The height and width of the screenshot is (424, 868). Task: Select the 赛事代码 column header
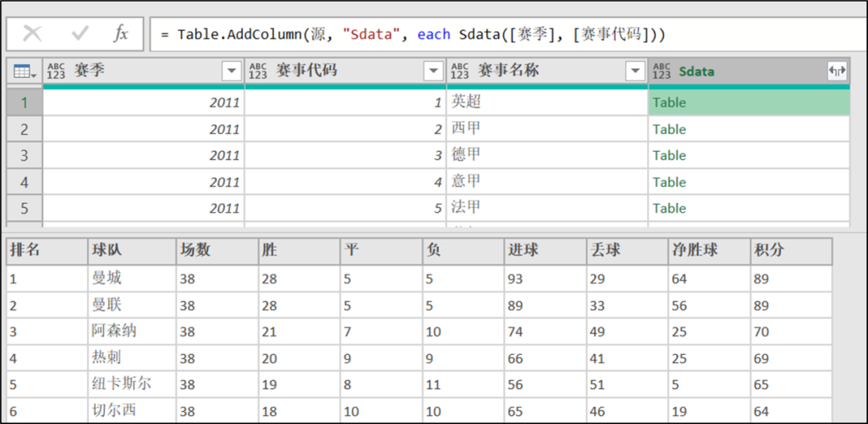[x=346, y=71]
